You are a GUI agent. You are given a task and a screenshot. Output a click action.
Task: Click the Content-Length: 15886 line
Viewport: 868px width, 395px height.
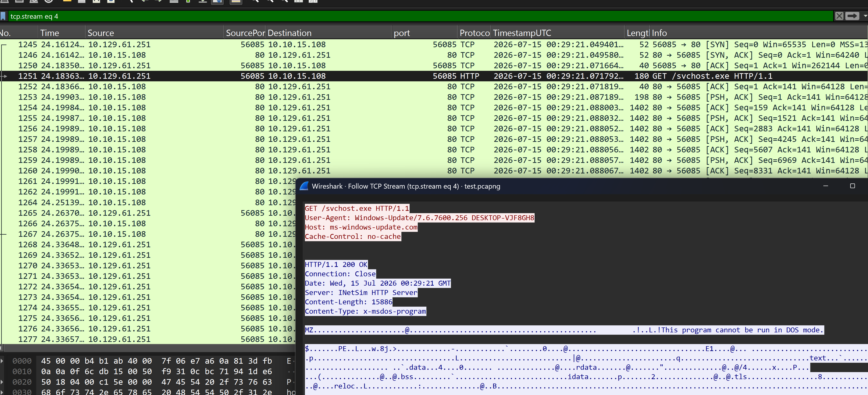pos(349,302)
